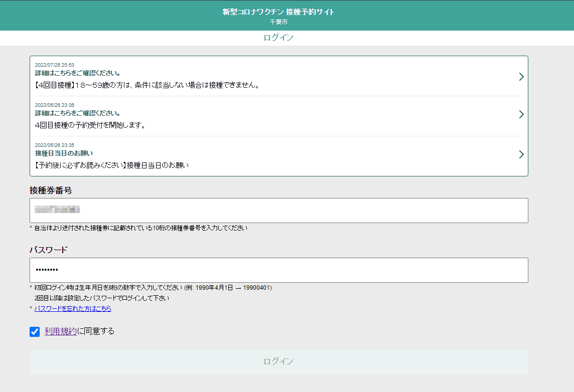Click the 接種日当日のお願い notice heading
Viewport: 574px width, 392px height.
point(64,153)
